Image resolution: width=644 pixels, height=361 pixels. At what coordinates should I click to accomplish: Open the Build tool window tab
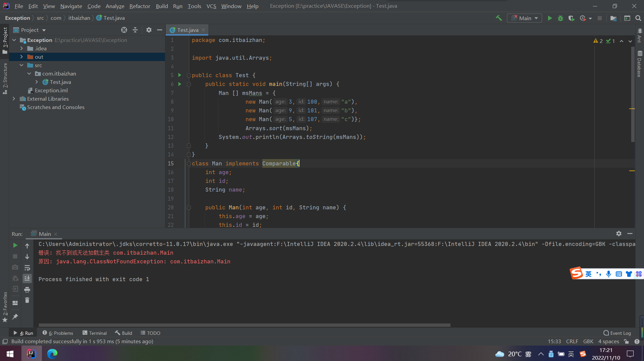pos(123,333)
